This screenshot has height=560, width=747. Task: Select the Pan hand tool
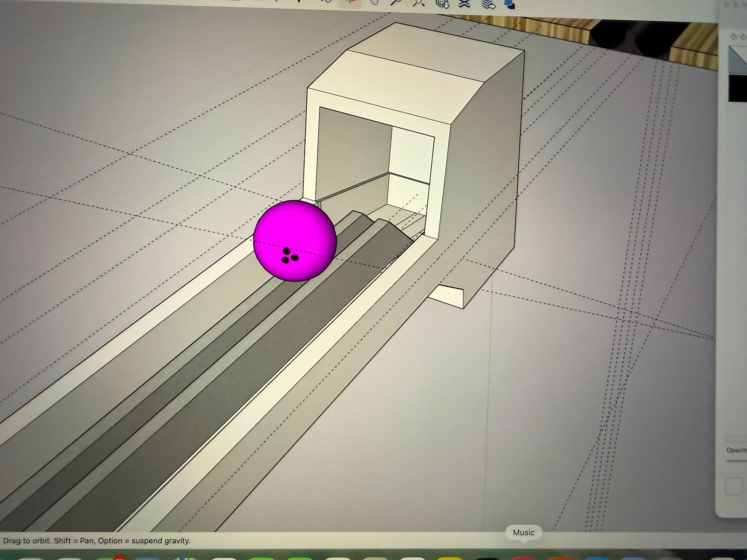374,2
